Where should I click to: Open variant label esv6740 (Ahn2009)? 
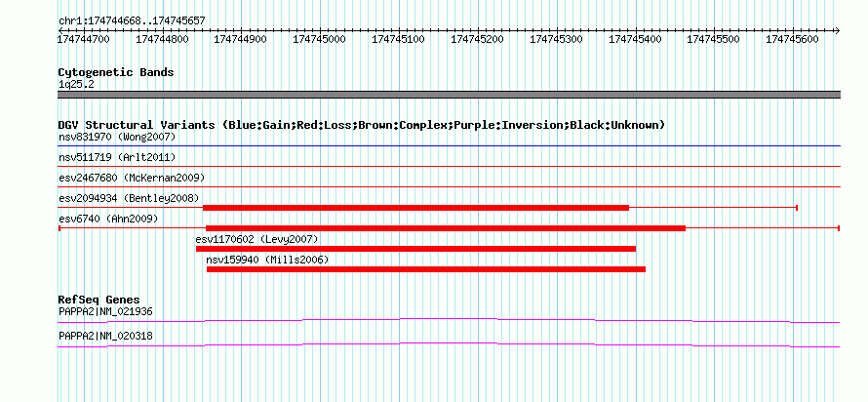108,219
